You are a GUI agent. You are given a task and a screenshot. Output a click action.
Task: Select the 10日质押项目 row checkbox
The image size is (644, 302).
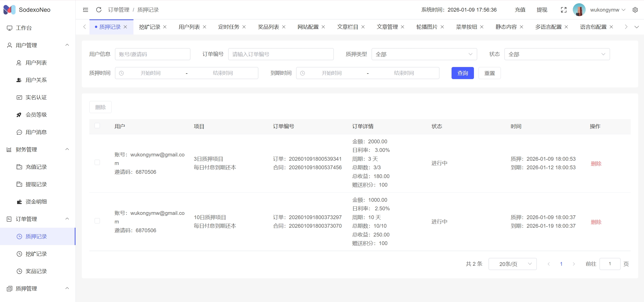[x=97, y=221]
